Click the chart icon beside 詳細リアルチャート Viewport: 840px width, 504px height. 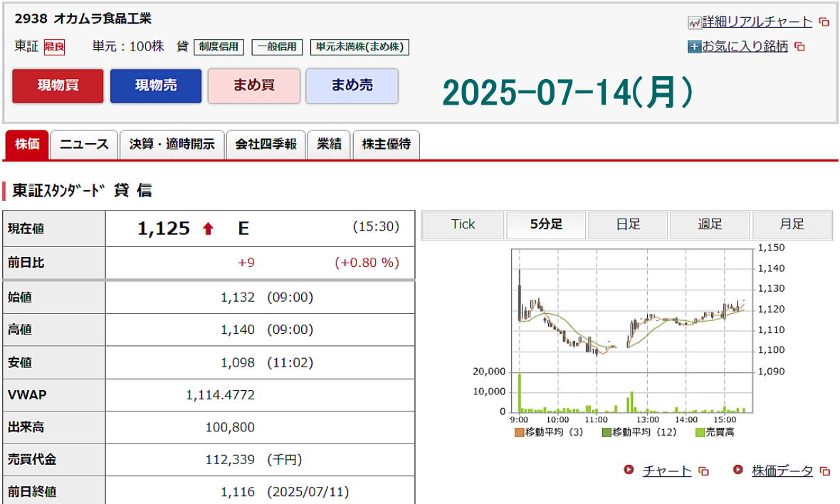coord(694,23)
